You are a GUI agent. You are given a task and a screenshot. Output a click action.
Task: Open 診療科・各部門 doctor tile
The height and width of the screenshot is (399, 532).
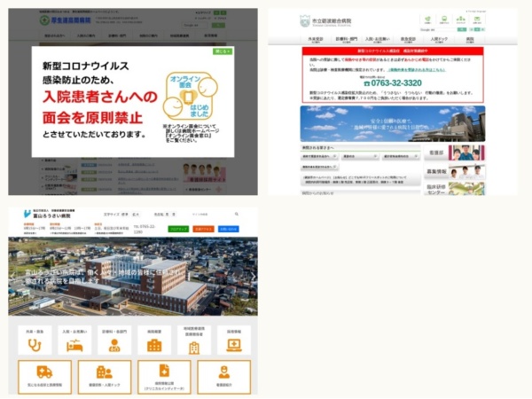click(x=114, y=340)
